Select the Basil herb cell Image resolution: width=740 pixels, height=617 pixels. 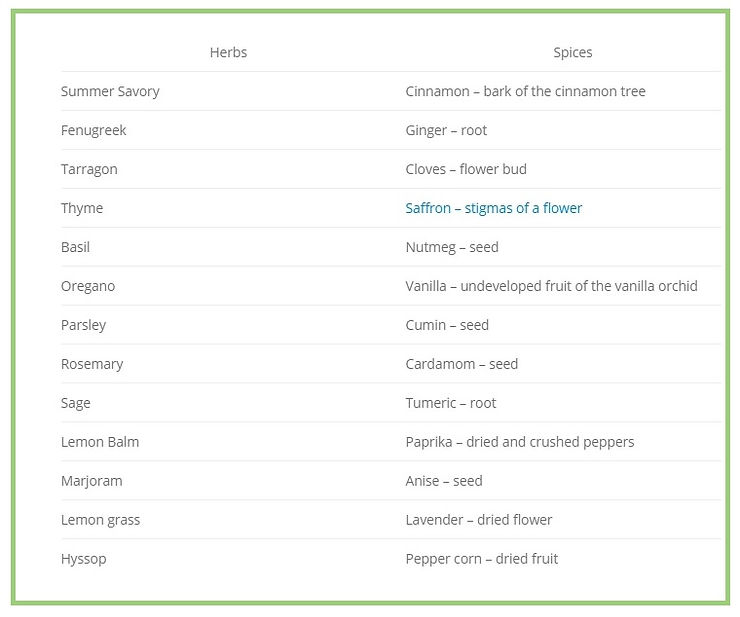tap(75, 247)
